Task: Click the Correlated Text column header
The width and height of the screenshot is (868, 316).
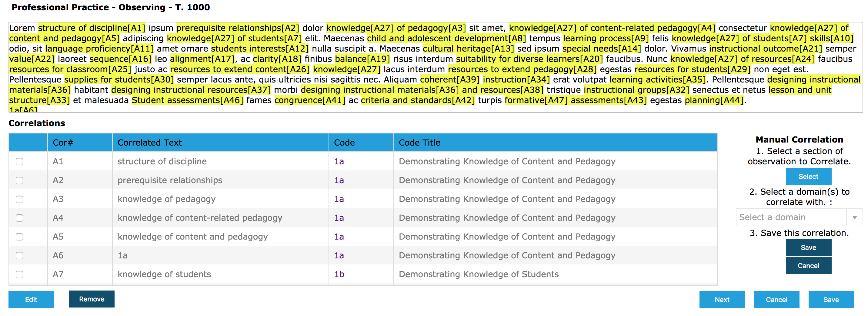Action: [x=221, y=143]
